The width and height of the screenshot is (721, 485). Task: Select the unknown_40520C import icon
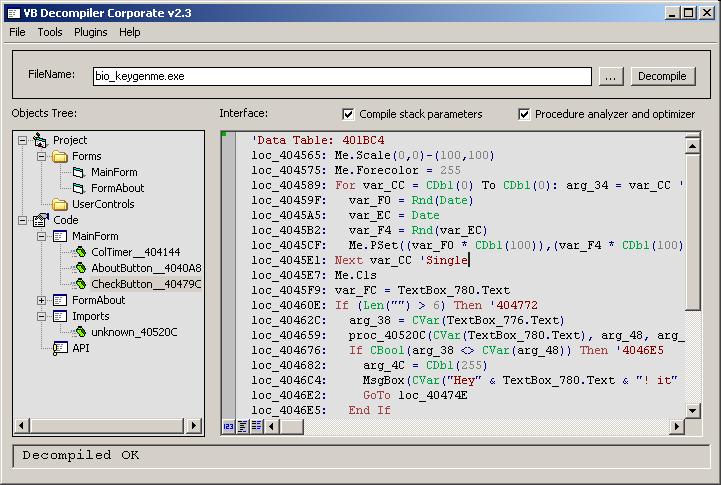[79, 332]
